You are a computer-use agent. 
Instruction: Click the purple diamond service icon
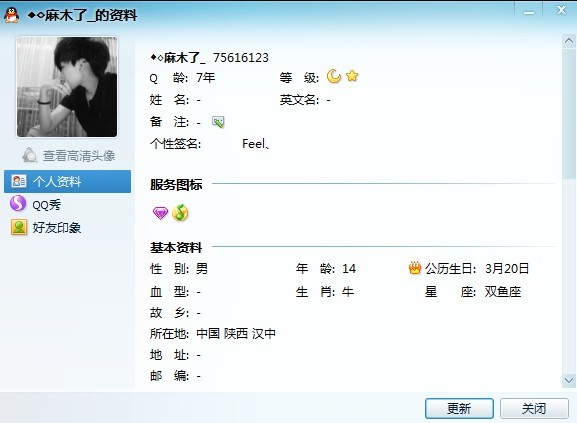click(x=160, y=213)
